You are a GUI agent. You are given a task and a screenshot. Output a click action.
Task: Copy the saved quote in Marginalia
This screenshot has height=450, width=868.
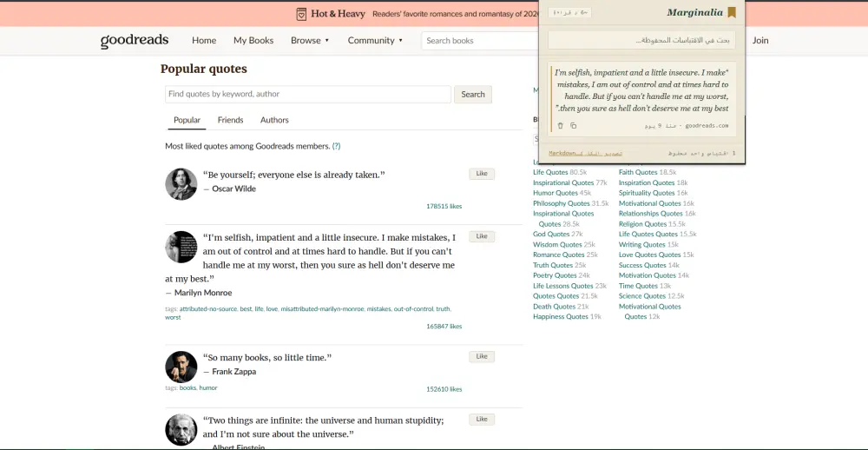573,126
